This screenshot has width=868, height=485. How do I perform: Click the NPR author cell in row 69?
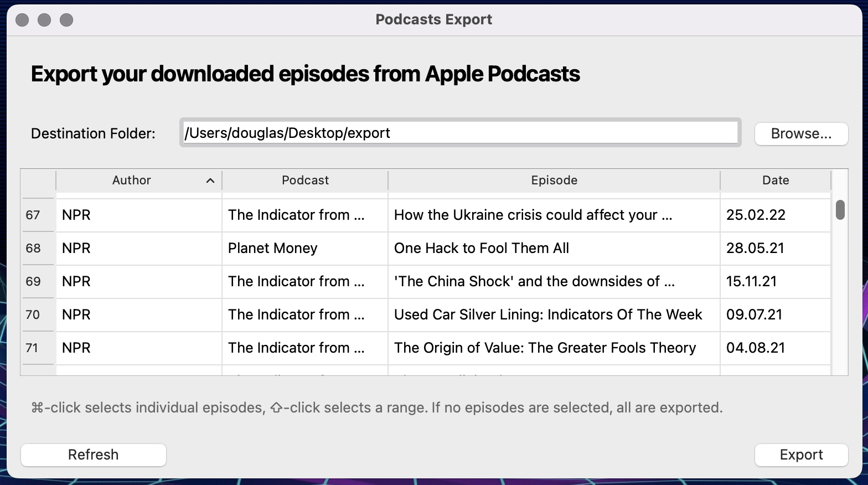point(139,281)
